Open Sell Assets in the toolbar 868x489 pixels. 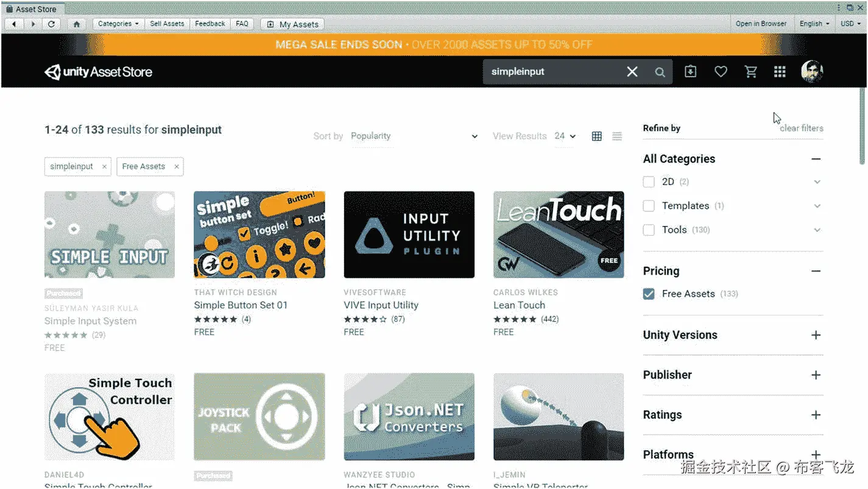tap(167, 24)
